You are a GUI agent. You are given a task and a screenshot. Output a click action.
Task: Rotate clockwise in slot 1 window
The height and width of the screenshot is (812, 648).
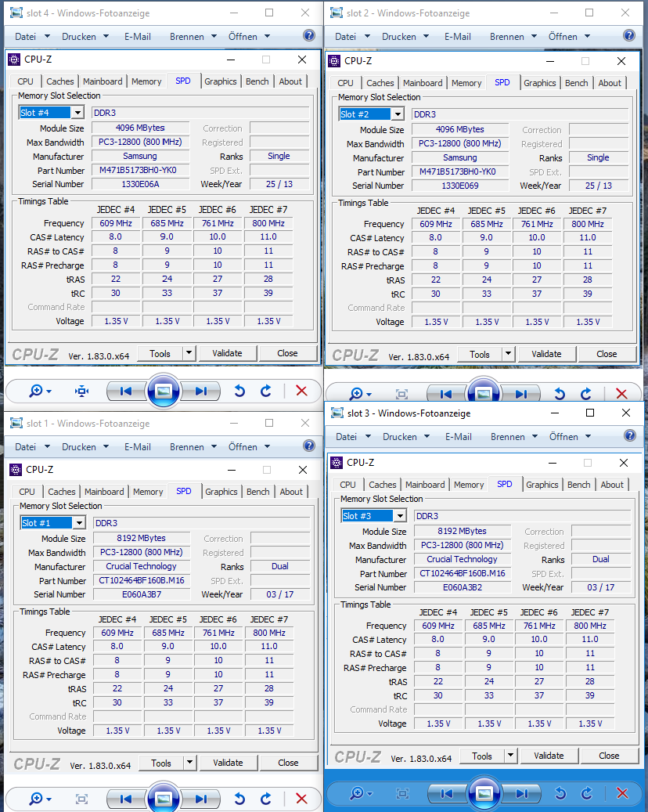coord(266,799)
